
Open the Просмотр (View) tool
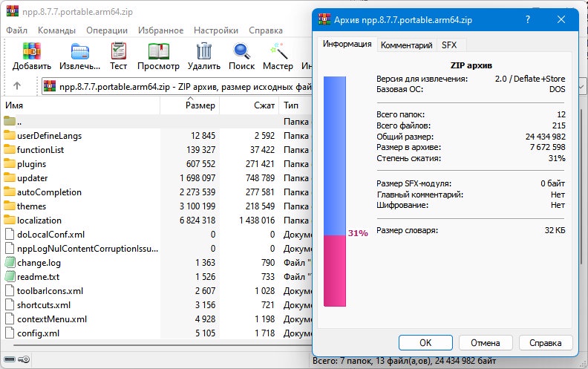158,51
